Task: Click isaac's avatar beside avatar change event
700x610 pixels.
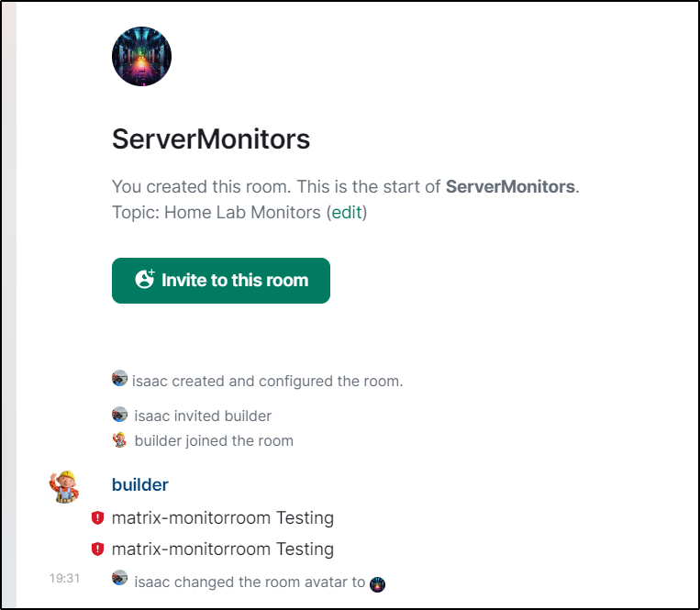Action: (119, 577)
